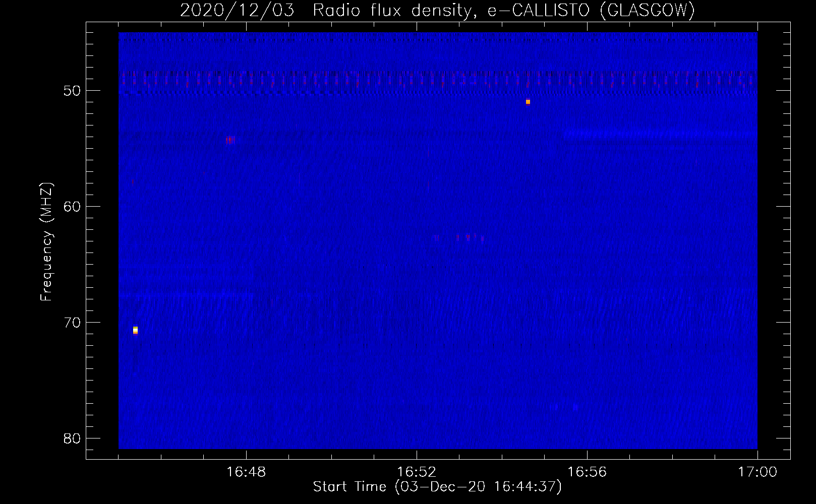This screenshot has height=504, width=816.
Task: Click the 16:56 time tick label
Action: (587, 472)
